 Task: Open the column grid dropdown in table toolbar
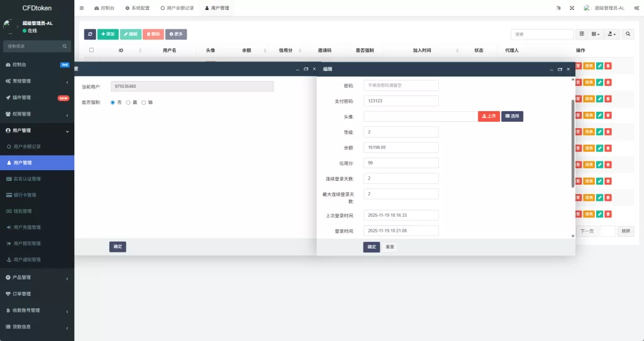tap(596, 34)
